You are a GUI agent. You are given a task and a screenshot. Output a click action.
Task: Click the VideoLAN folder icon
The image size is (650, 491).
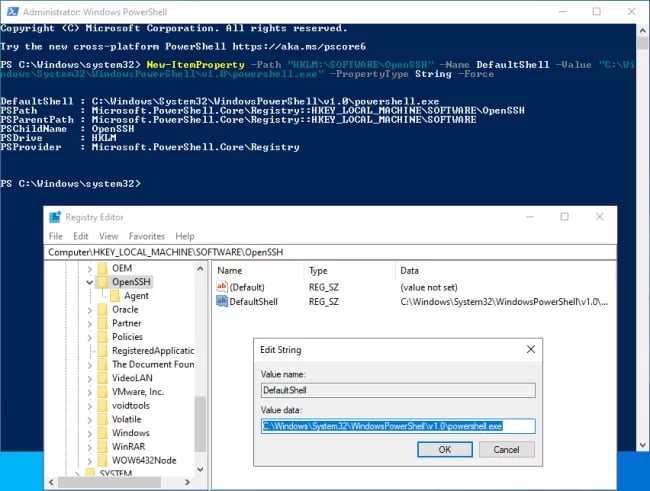102,378
